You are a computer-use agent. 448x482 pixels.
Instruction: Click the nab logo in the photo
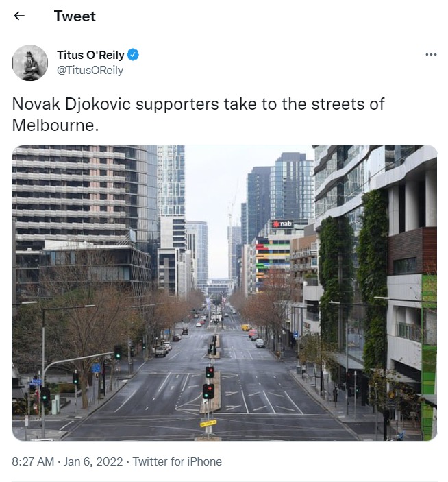point(282,224)
